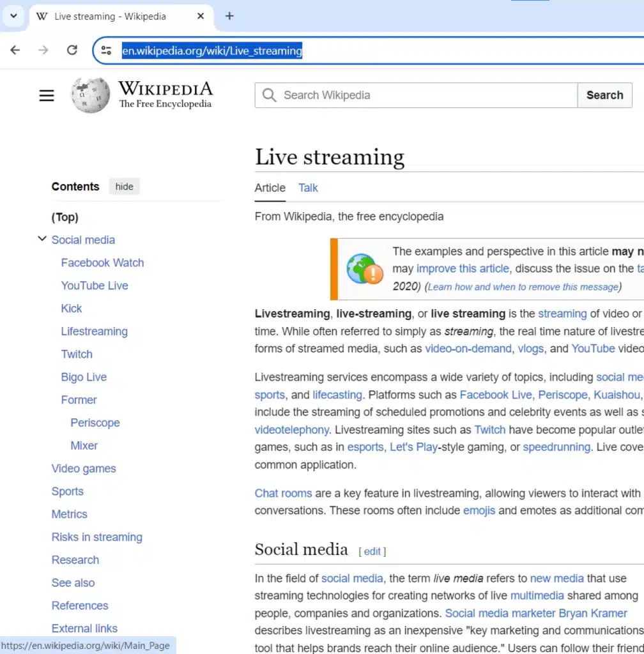644x654 pixels.
Task: Click the address bar URL
Action: click(212, 51)
